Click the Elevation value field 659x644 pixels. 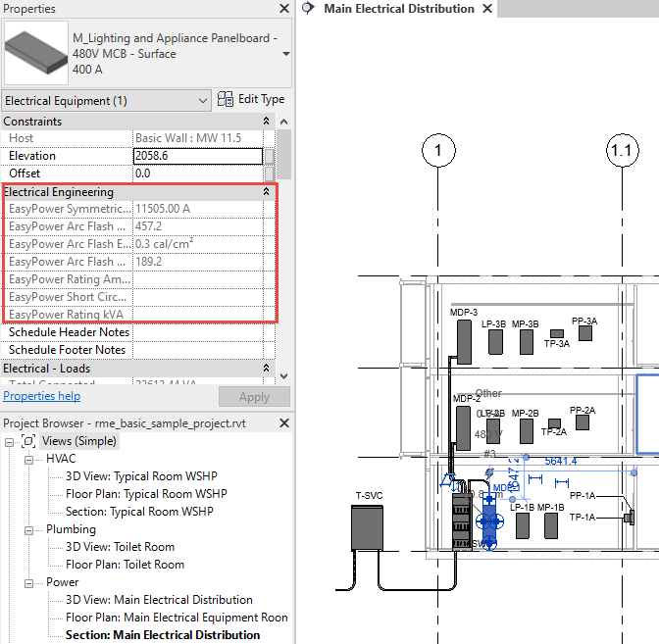coord(197,156)
